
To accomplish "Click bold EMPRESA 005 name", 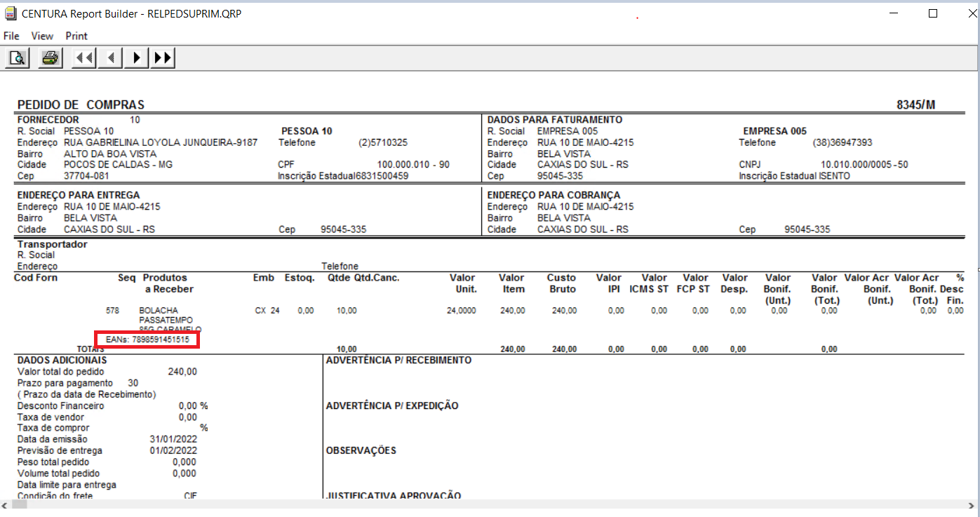I will [x=774, y=131].
